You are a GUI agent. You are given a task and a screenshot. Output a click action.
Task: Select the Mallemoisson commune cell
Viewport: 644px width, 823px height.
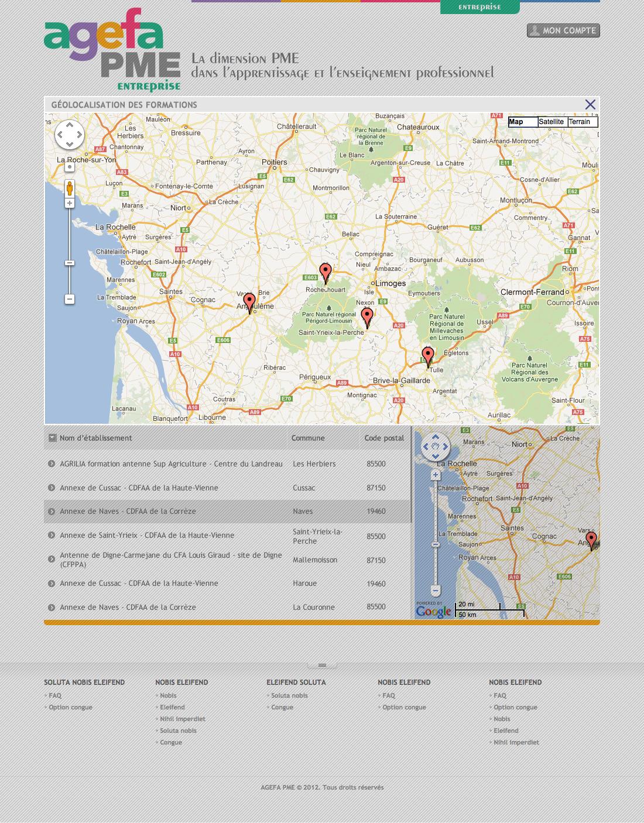click(315, 560)
